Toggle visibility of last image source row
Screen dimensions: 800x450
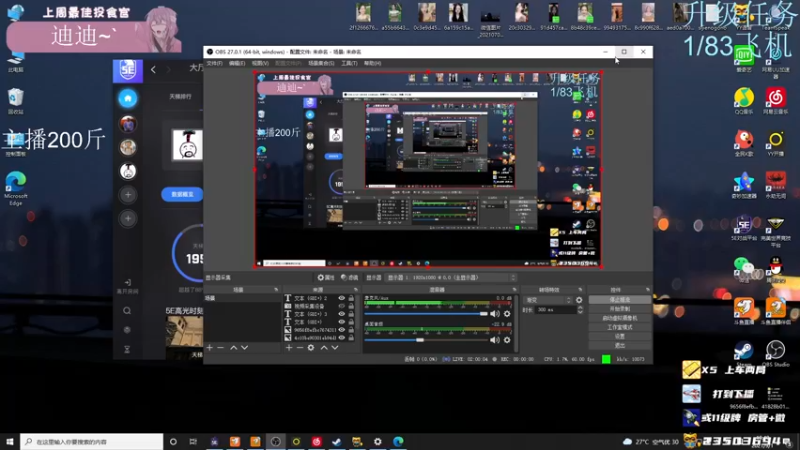[341, 338]
